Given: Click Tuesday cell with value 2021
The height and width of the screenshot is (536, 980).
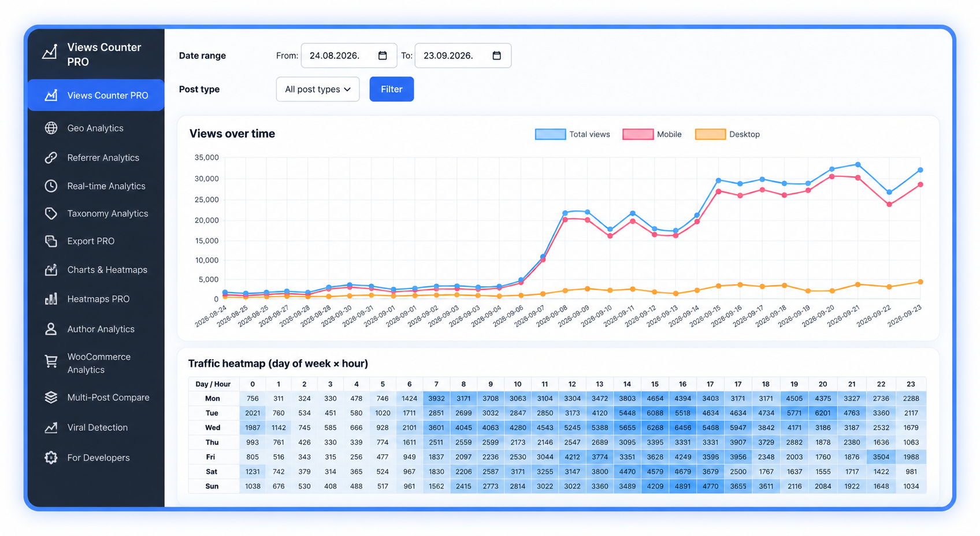Looking at the screenshot, I should (x=253, y=413).
